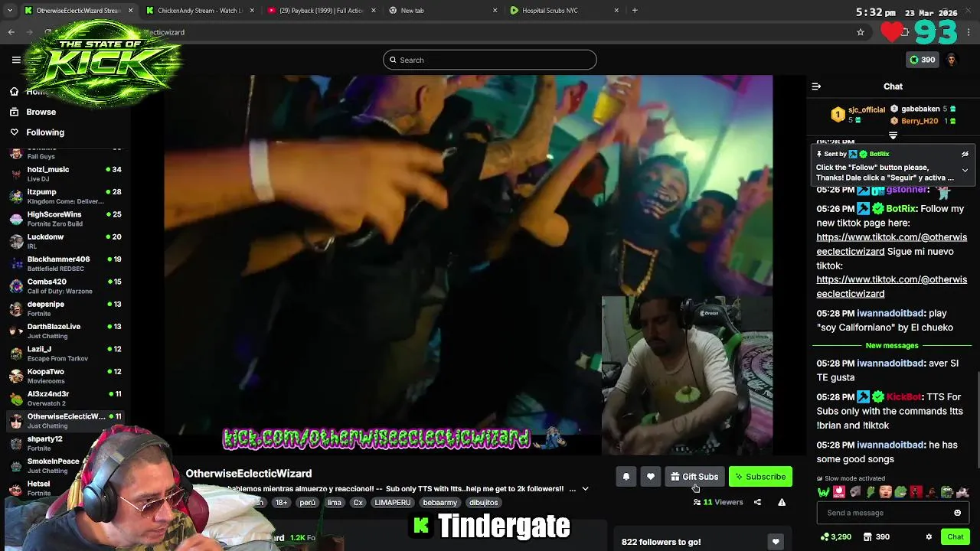Screen dimensions: 980x551
Task: Toggle notification bell for the channel
Action: [626, 477]
